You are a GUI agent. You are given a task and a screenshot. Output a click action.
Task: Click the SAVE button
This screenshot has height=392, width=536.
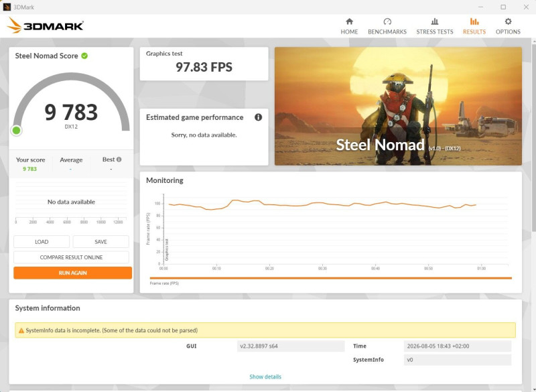[x=100, y=242]
